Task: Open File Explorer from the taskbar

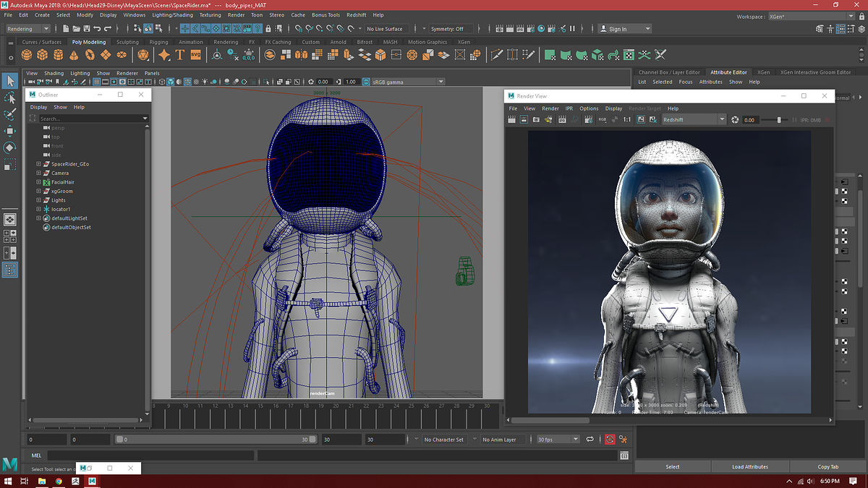Action: pyautogui.click(x=42, y=481)
